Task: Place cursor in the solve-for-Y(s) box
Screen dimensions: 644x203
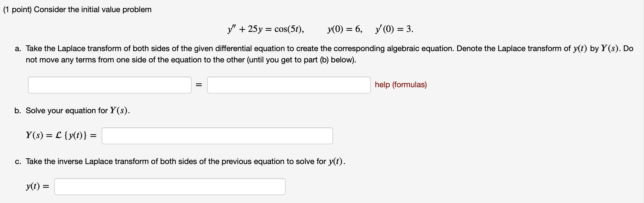Action: (217, 136)
